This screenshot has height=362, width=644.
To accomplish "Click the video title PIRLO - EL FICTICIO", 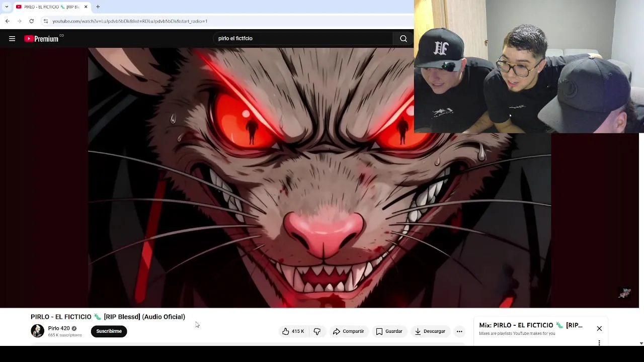I will tap(108, 317).
